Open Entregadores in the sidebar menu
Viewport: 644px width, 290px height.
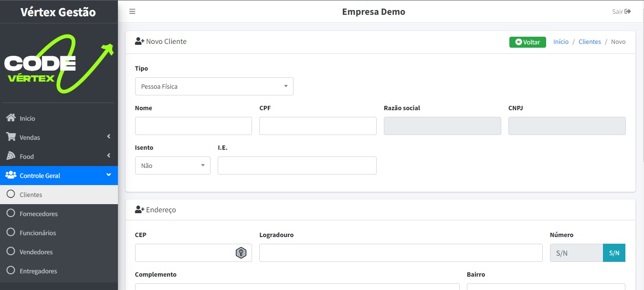coord(38,271)
